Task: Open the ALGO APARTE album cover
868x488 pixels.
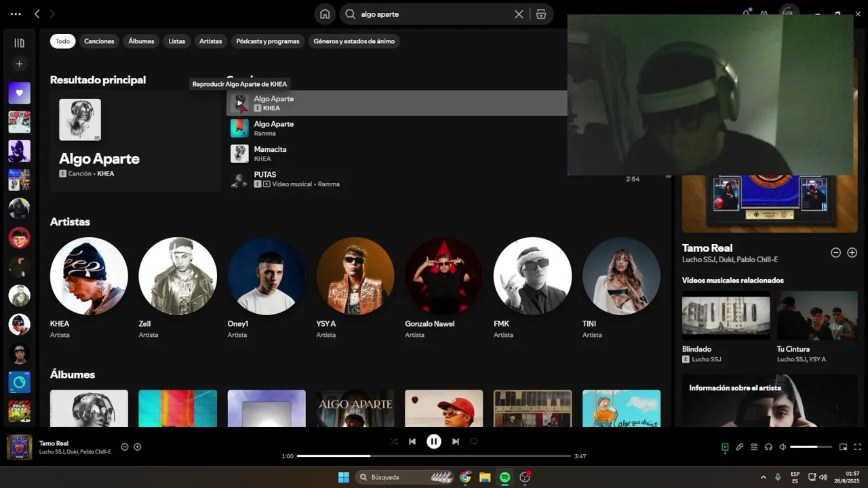Action: [x=355, y=408]
